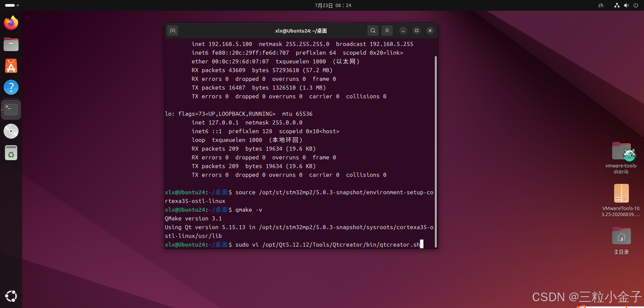Open the Files manager dock icon

(11, 44)
